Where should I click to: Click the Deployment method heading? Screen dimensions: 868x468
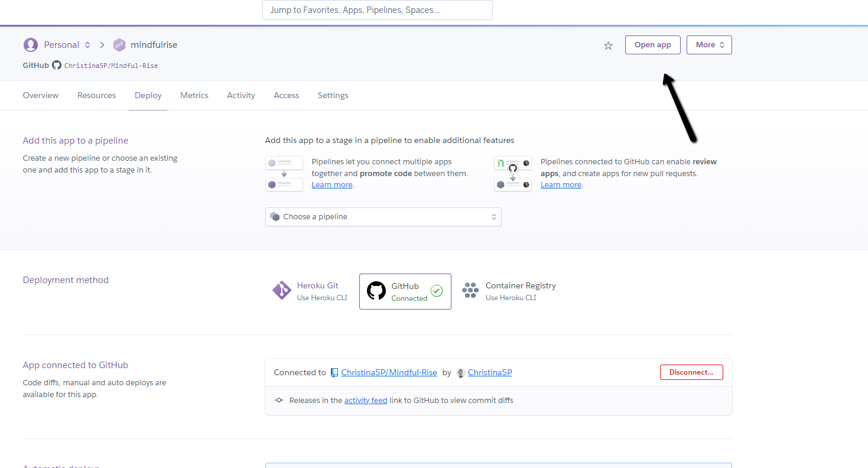click(66, 280)
